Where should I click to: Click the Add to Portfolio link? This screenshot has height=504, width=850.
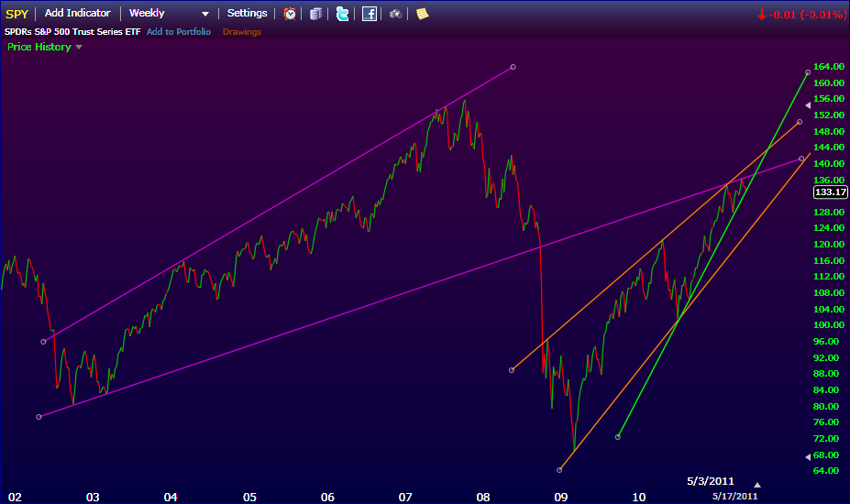[179, 32]
